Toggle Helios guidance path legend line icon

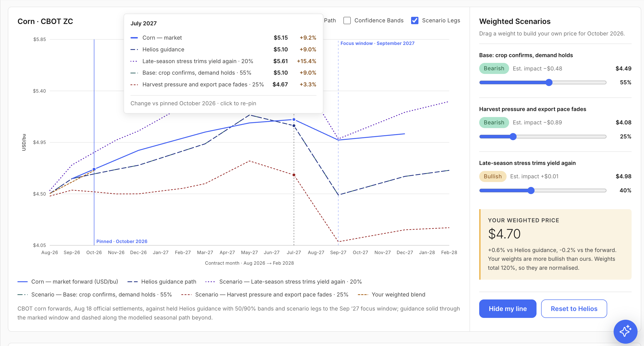(x=133, y=282)
